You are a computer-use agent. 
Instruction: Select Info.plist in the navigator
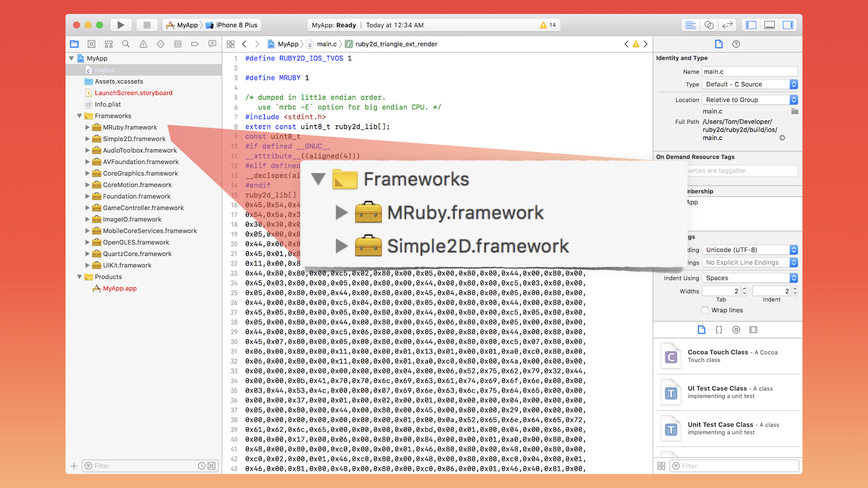pos(107,104)
